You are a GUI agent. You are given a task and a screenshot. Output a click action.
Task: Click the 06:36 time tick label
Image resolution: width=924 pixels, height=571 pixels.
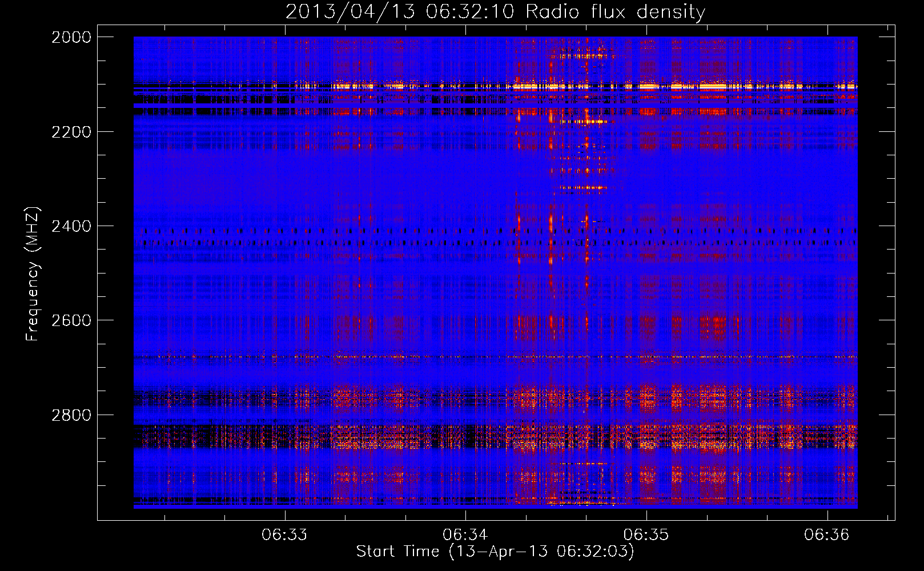(x=827, y=535)
